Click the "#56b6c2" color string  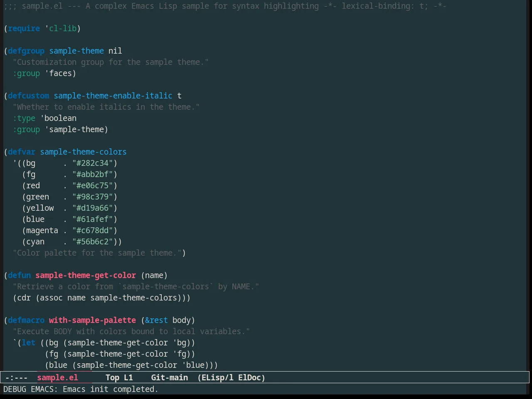(93, 241)
